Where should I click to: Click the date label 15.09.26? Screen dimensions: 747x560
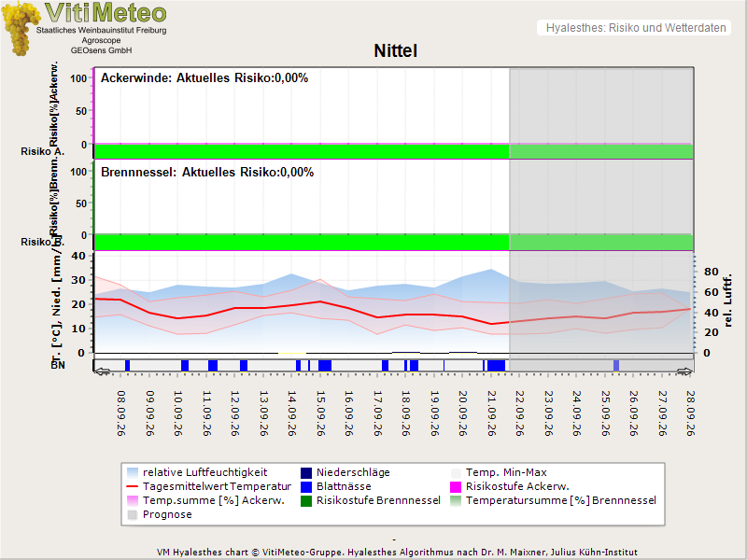click(x=320, y=413)
